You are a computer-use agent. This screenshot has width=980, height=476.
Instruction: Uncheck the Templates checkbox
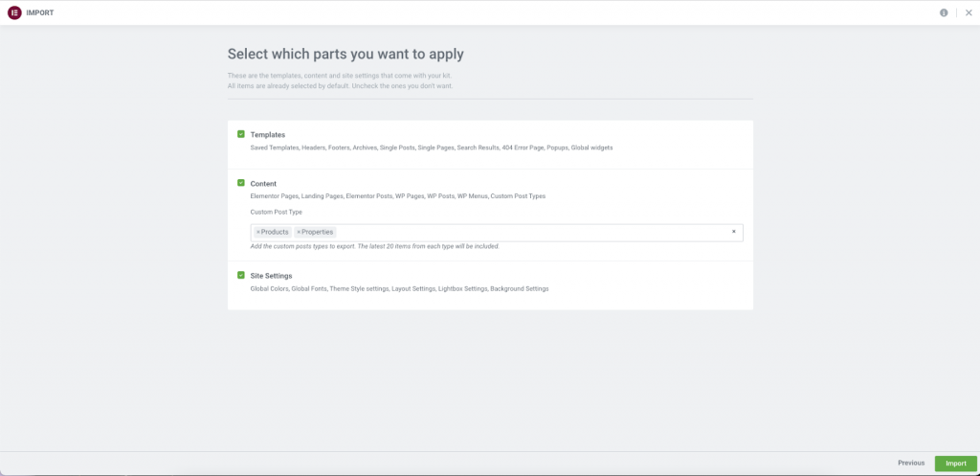(241, 134)
